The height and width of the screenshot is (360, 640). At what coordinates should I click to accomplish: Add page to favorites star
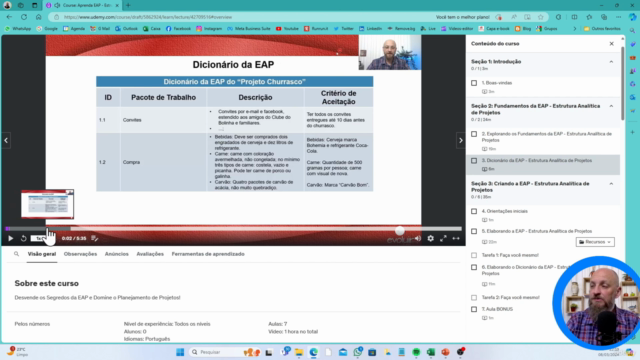pos(541,17)
